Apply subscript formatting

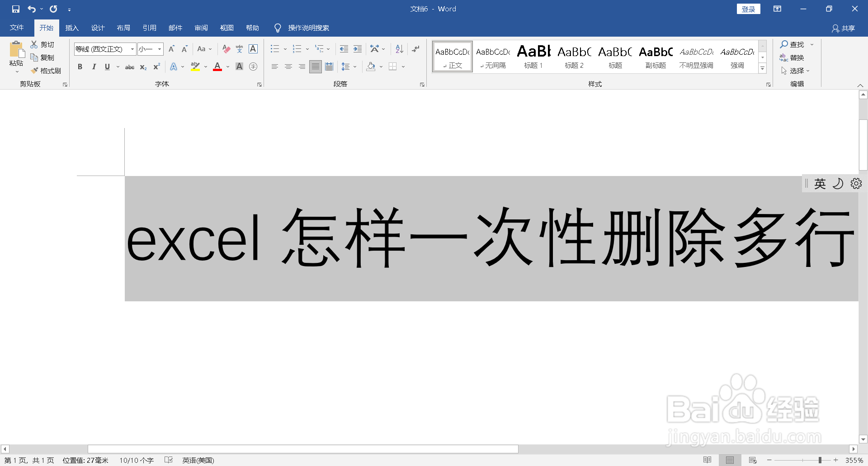pos(143,67)
